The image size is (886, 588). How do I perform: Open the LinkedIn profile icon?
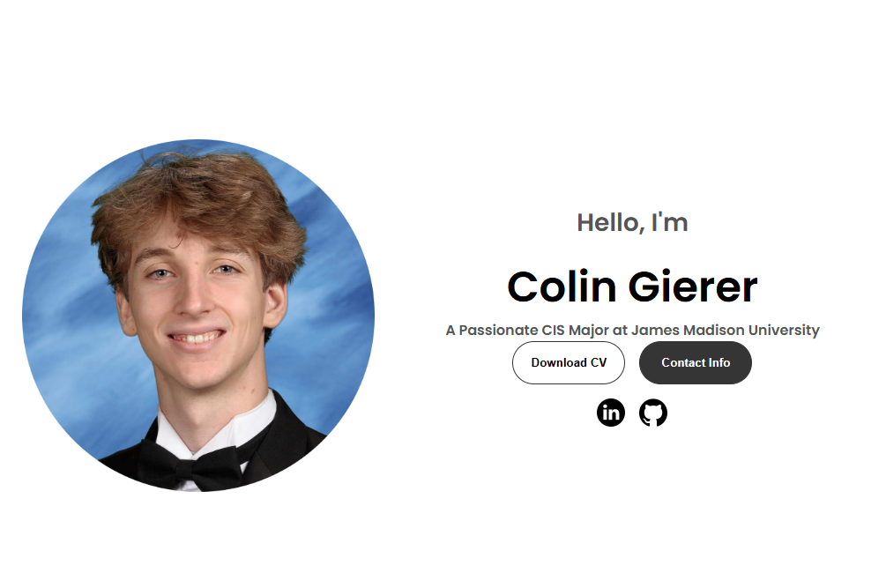tap(610, 413)
